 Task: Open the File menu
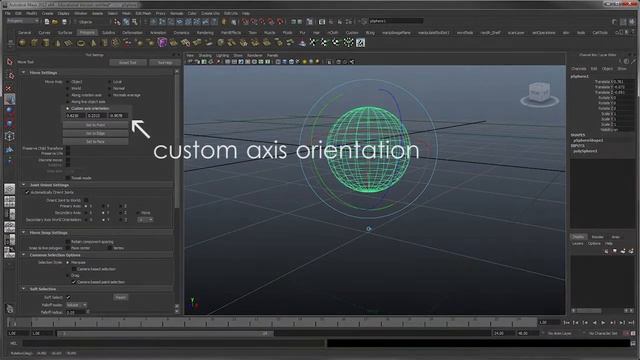point(8,13)
